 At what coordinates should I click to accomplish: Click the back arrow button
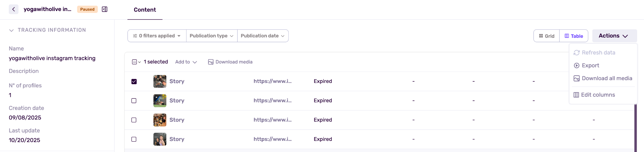coord(14,9)
